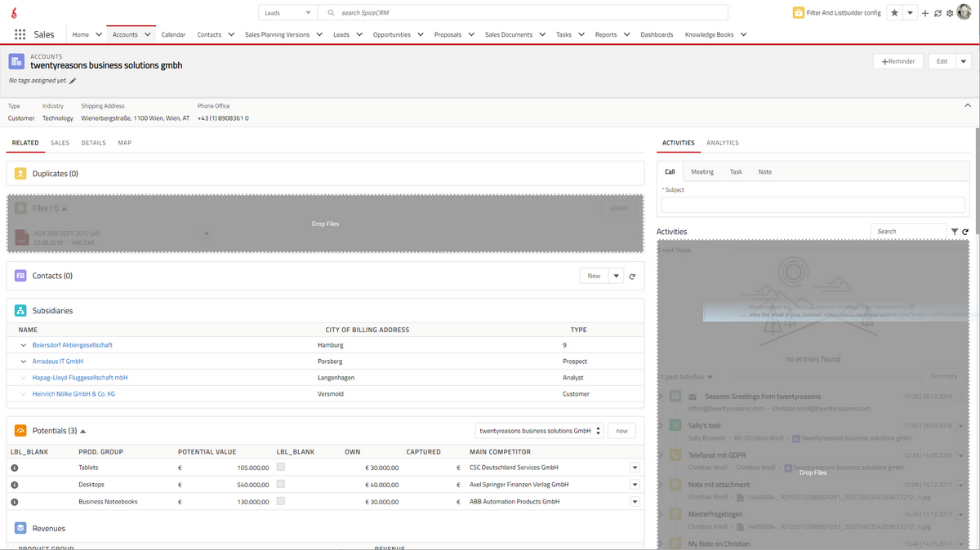Switch to the Sales tab
This screenshot has width=980, height=550.
point(60,143)
